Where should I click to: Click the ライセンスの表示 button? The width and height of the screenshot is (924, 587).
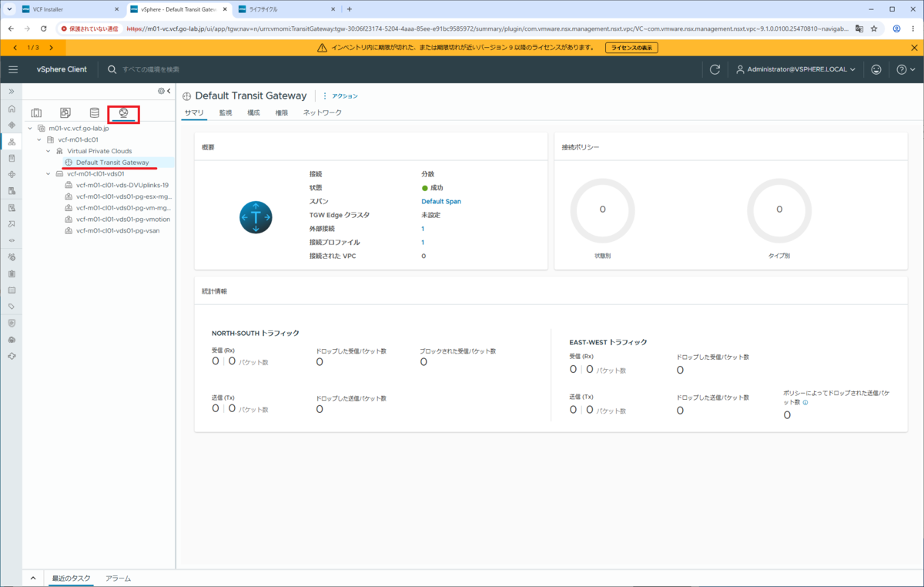(x=632, y=48)
